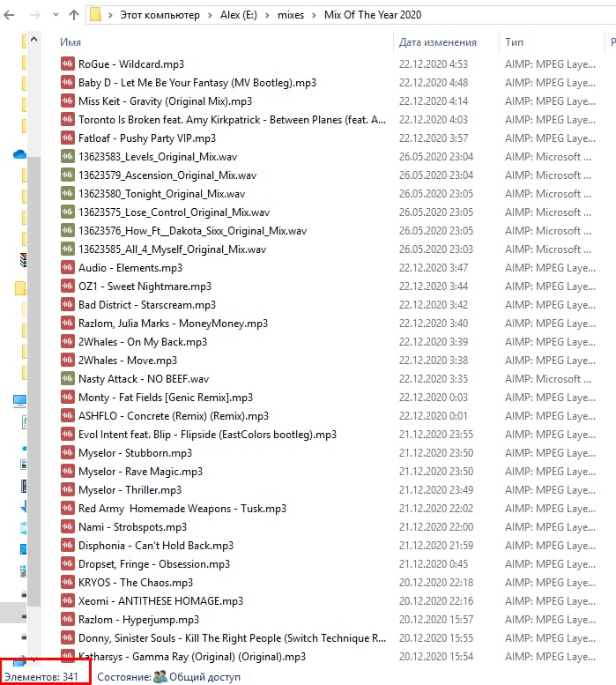Screen dimensions: 616x685
Task: Click type cell of Nasty Attack - NO BEEF.wav
Action: (x=548, y=378)
